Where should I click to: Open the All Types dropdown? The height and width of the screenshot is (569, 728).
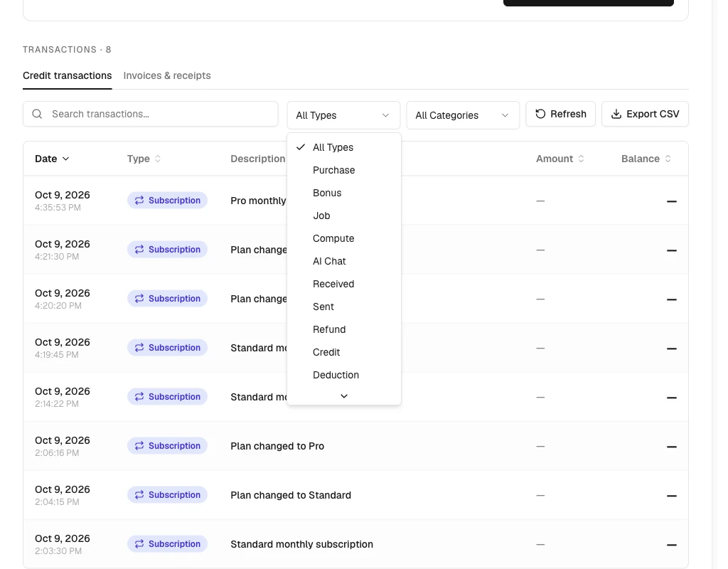[343, 115]
